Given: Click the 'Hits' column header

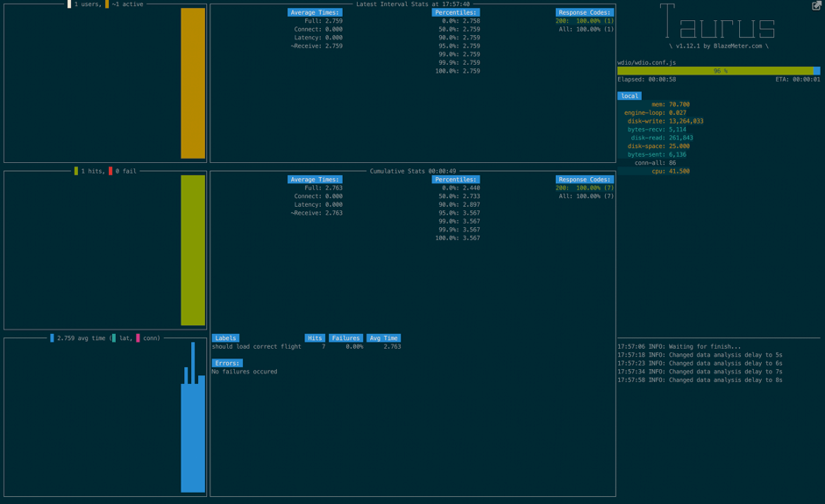Looking at the screenshot, I should pyautogui.click(x=315, y=337).
